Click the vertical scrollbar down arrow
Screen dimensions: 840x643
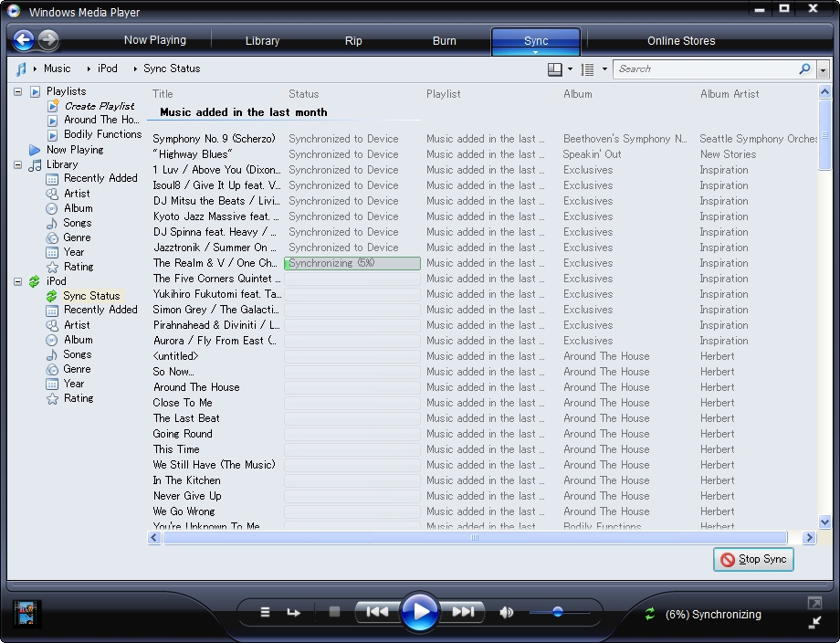[x=825, y=522]
